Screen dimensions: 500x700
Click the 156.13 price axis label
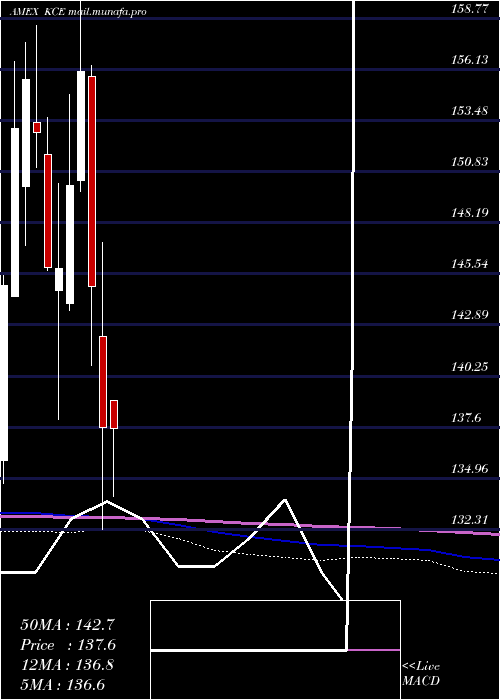(470, 59)
